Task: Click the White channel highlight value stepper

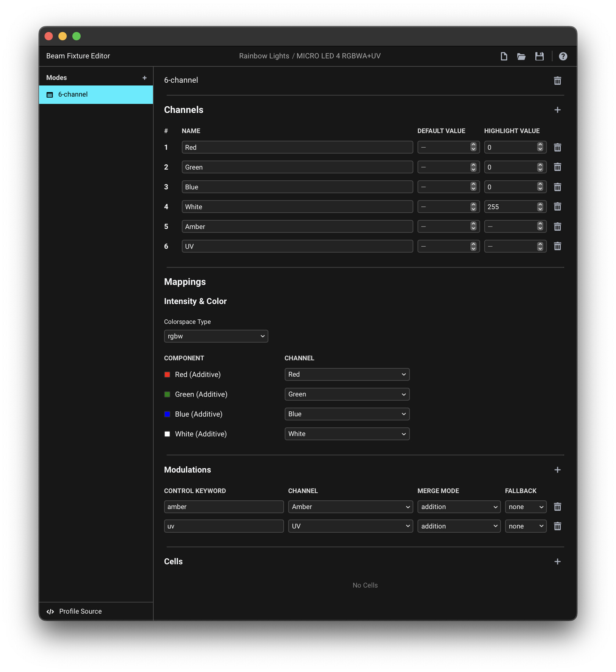Action: [x=540, y=207]
